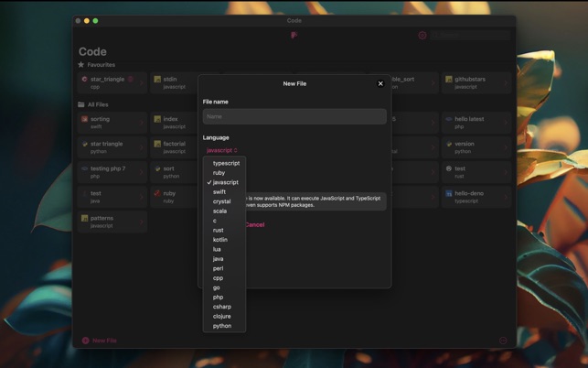Open the star_triangle cpp file
This screenshot has width=588, height=368.
click(112, 82)
